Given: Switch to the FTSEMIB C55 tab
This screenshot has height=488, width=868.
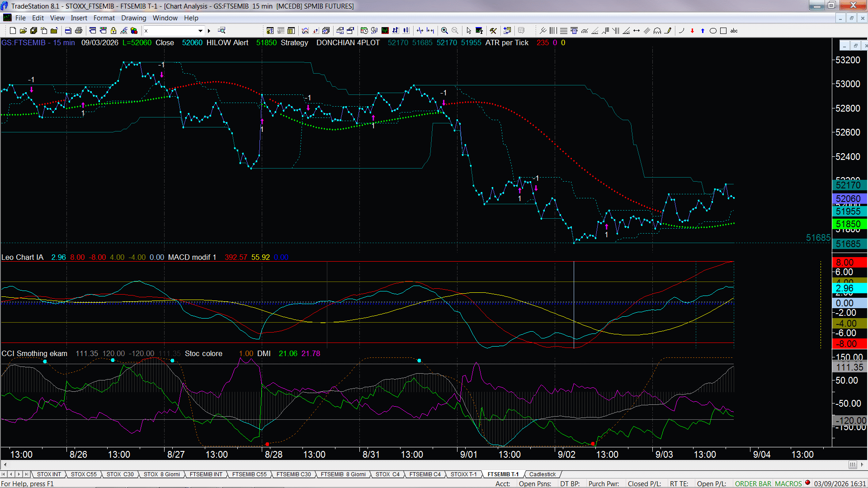Looking at the screenshot, I should pyautogui.click(x=249, y=474).
